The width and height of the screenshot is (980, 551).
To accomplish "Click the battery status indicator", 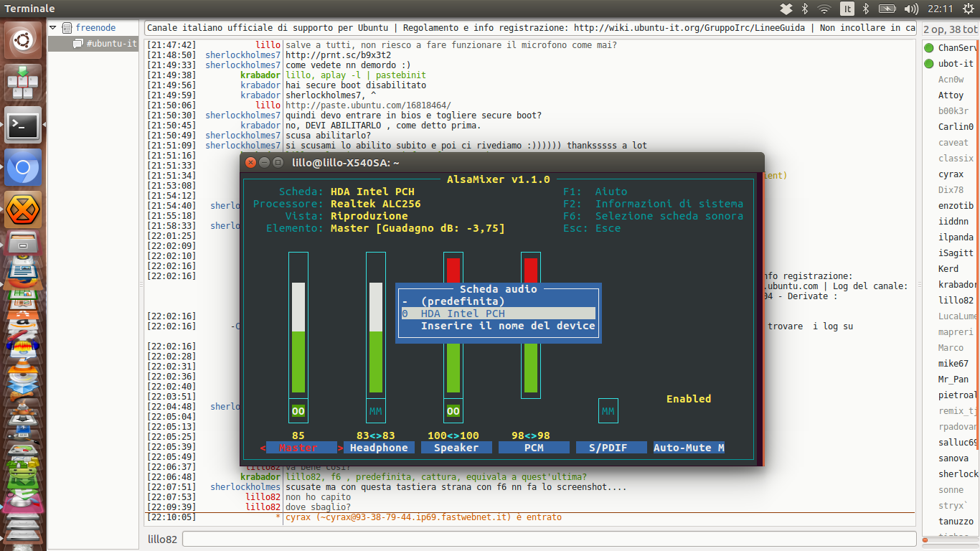I will click(x=887, y=9).
